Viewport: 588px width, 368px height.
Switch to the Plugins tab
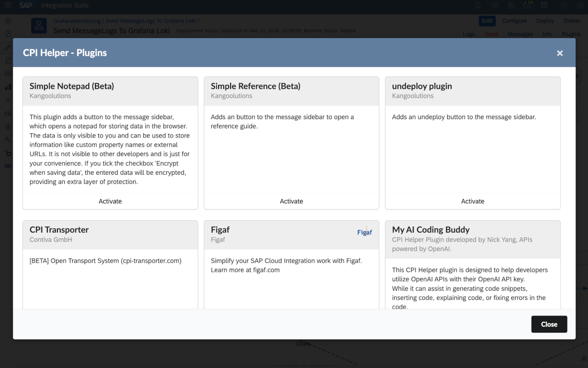[571, 34]
